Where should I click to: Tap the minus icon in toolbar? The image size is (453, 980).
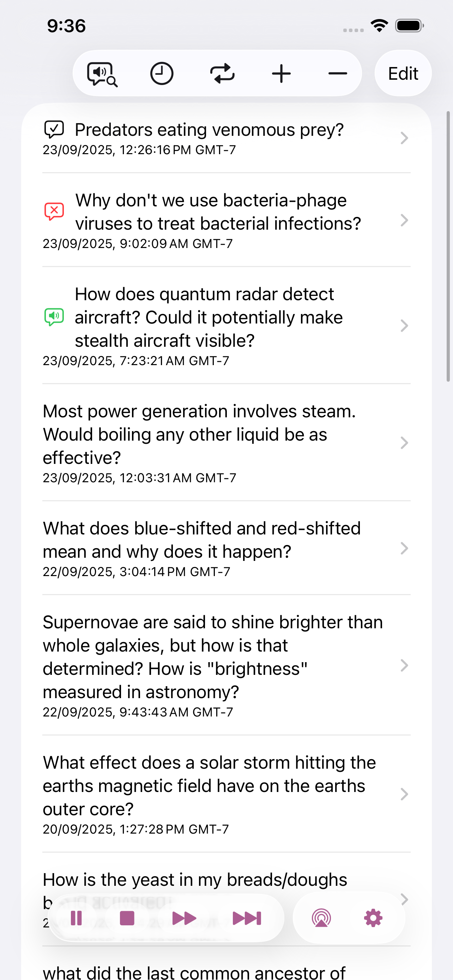pos(337,73)
